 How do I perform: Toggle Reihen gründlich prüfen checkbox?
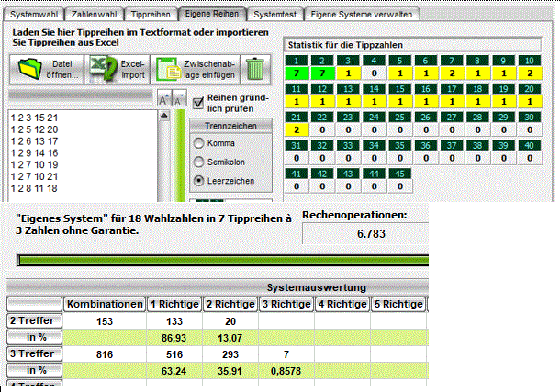coord(198,103)
